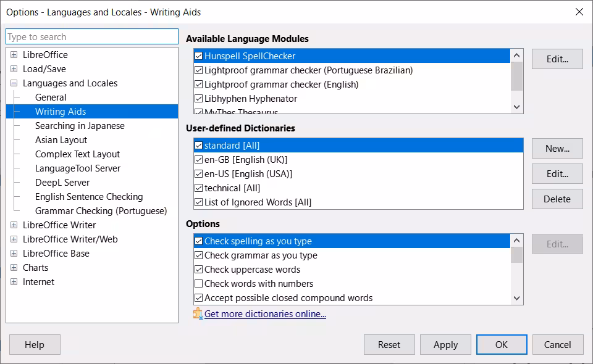
Task: Toggle Check grammar as you type
Action: [x=198, y=255]
